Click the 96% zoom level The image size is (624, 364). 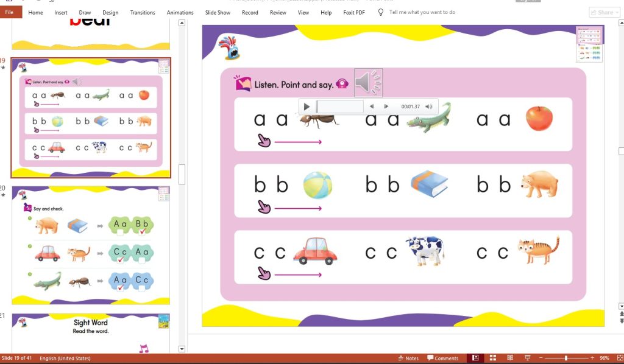tap(604, 358)
